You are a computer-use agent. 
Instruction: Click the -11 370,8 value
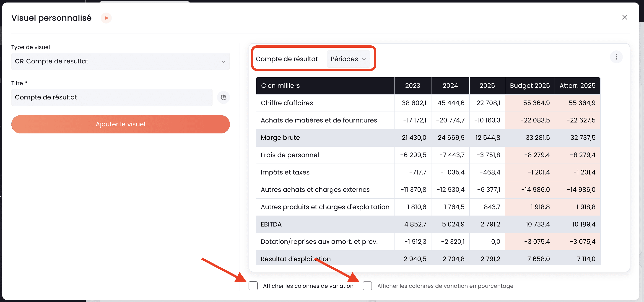tap(413, 190)
